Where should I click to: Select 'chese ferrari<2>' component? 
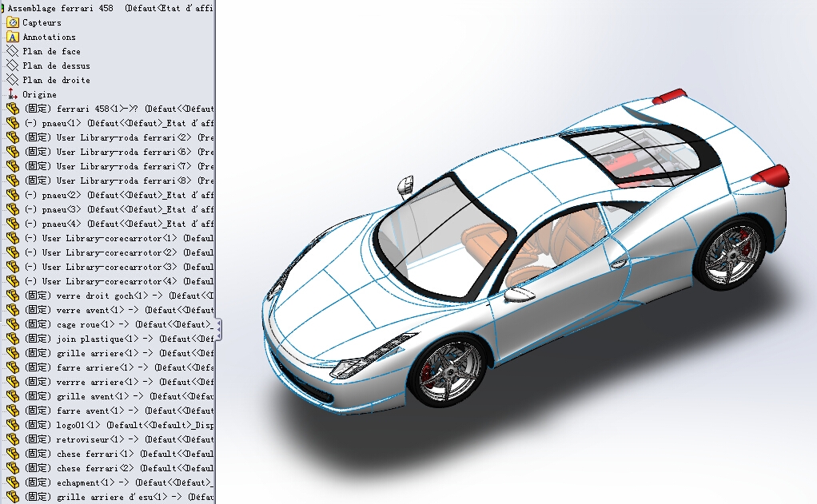coord(119,468)
